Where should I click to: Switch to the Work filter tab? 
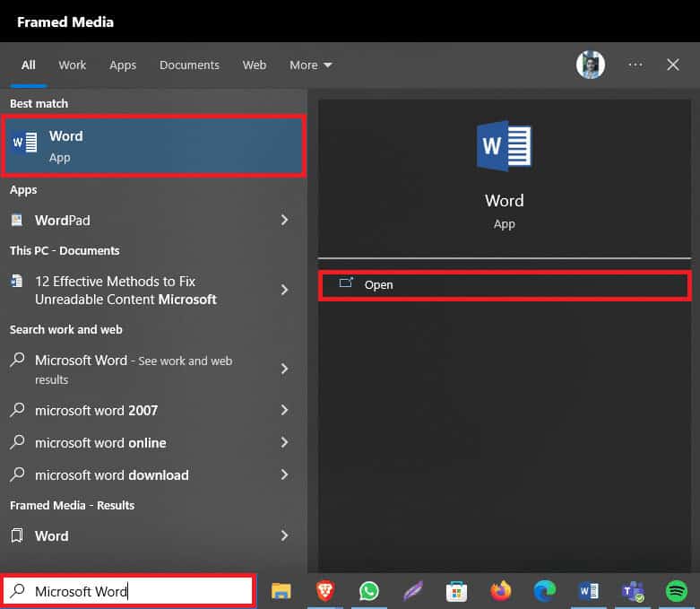72,65
